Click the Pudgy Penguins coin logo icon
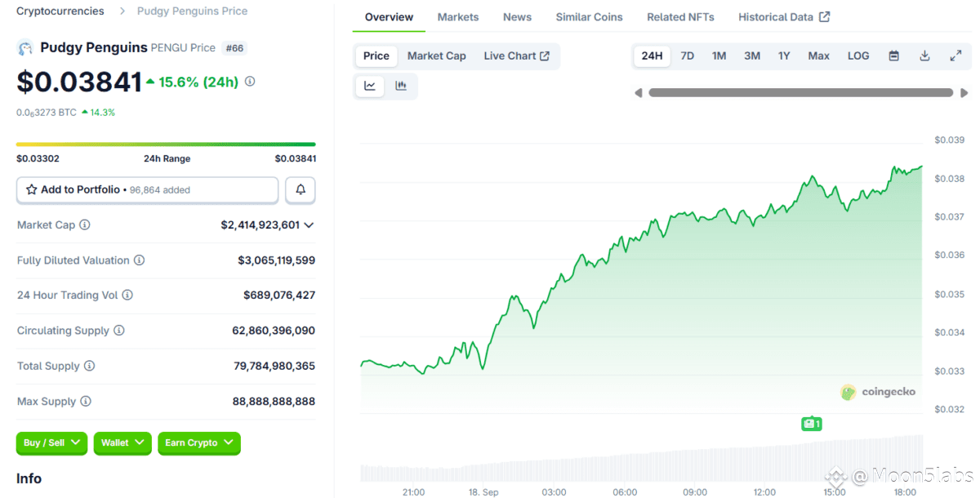This screenshot has width=980, height=498. [x=24, y=48]
